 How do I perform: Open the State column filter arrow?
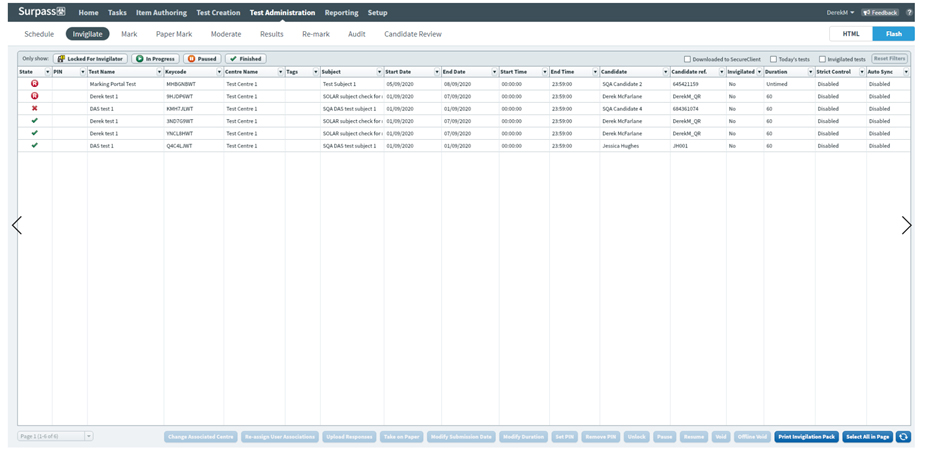pyautogui.click(x=48, y=72)
